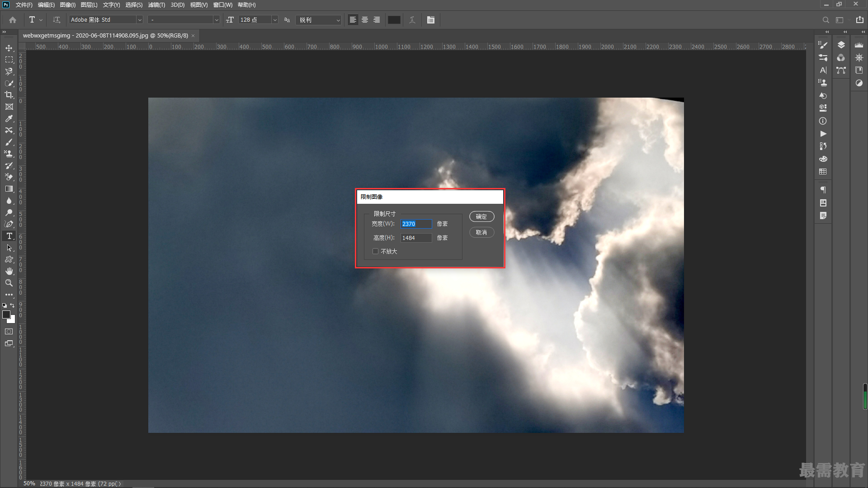Click the Home icon in options bar
The width and height of the screenshot is (868, 488).
click(x=13, y=20)
